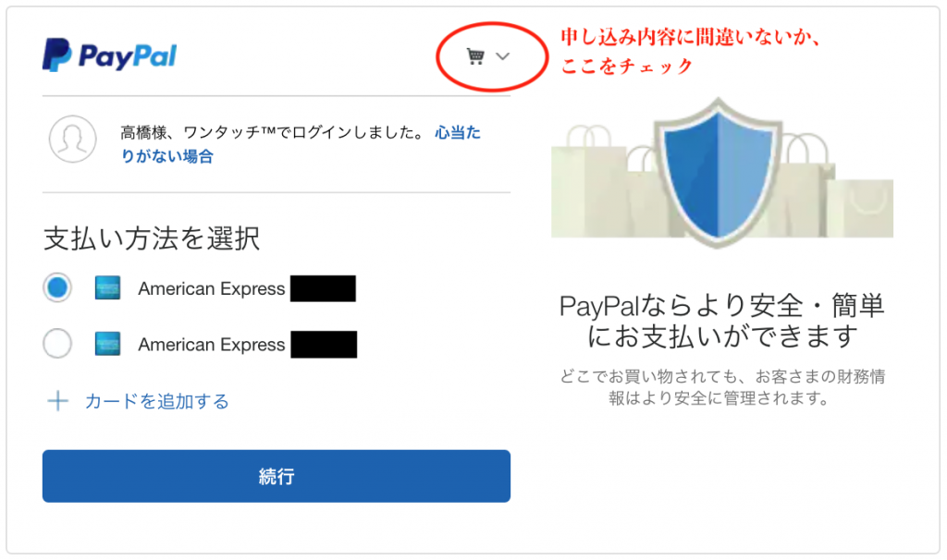
Task: Click the shopping bag on far right
Action: 860,208
